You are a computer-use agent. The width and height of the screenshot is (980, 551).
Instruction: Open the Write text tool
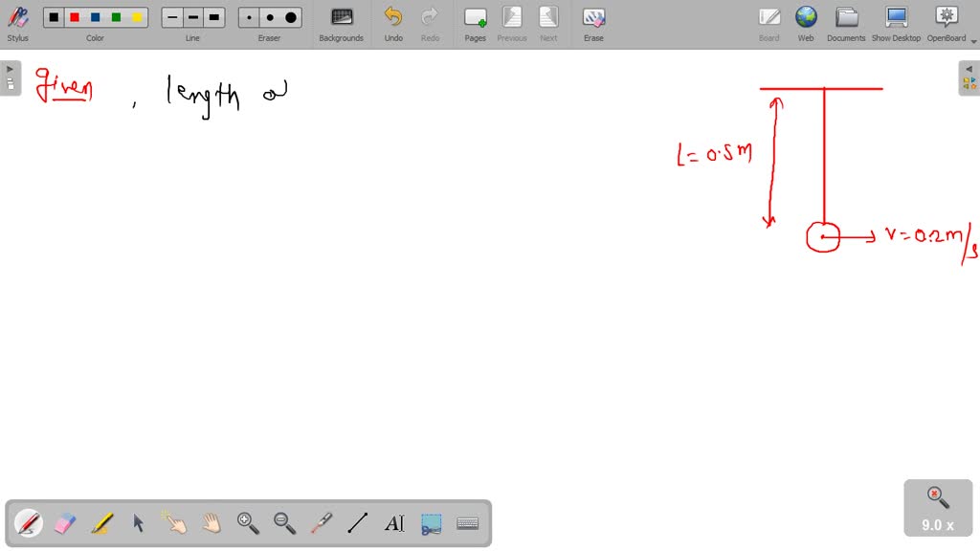tap(395, 522)
